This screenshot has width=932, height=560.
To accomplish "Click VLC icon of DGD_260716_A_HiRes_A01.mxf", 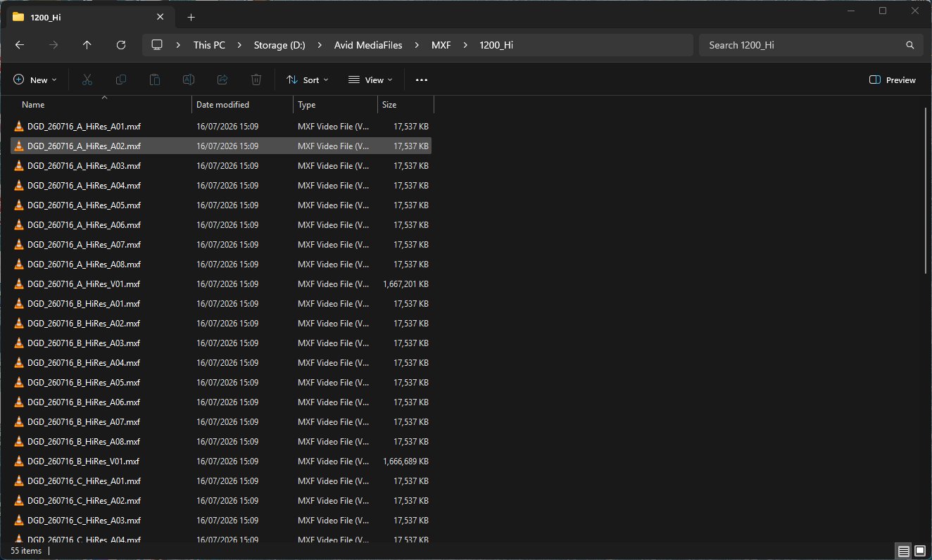I will (19, 127).
